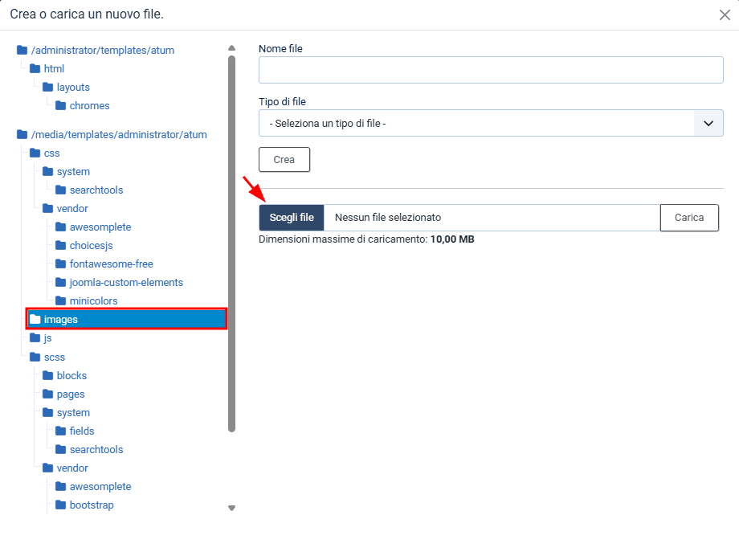739x560 pixels.
Task: Click the folder icon next to blocks
Action: (48, 376)
